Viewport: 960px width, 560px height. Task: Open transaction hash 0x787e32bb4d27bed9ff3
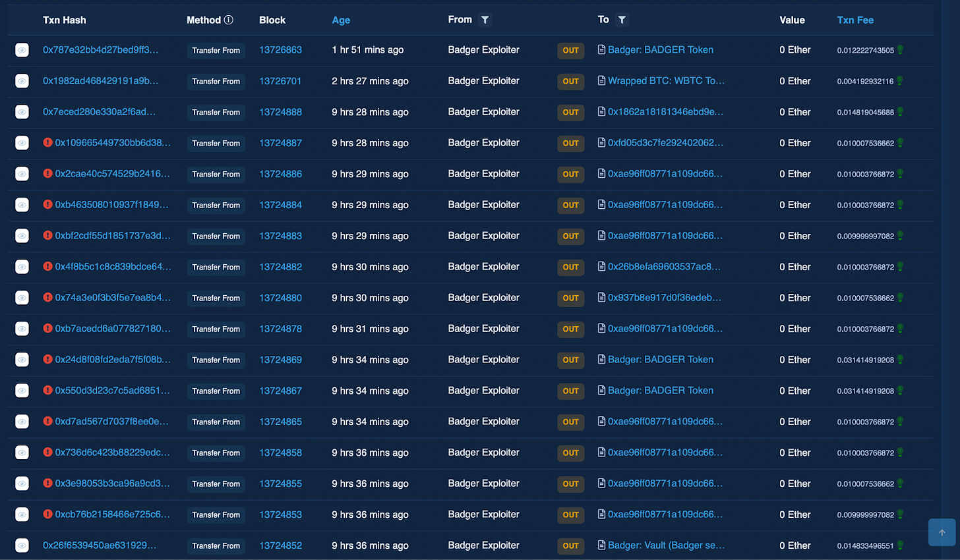click(x=100, y=50)
